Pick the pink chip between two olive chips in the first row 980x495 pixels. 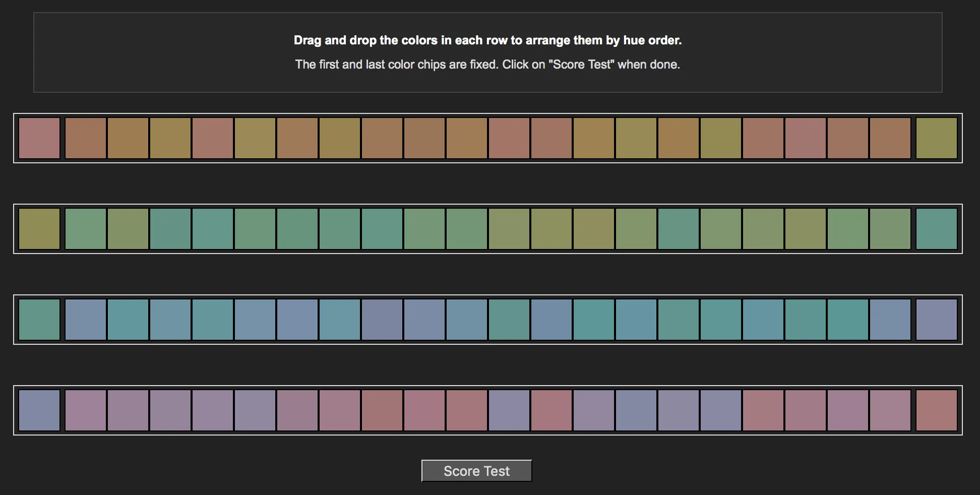(x=213, y=138)
